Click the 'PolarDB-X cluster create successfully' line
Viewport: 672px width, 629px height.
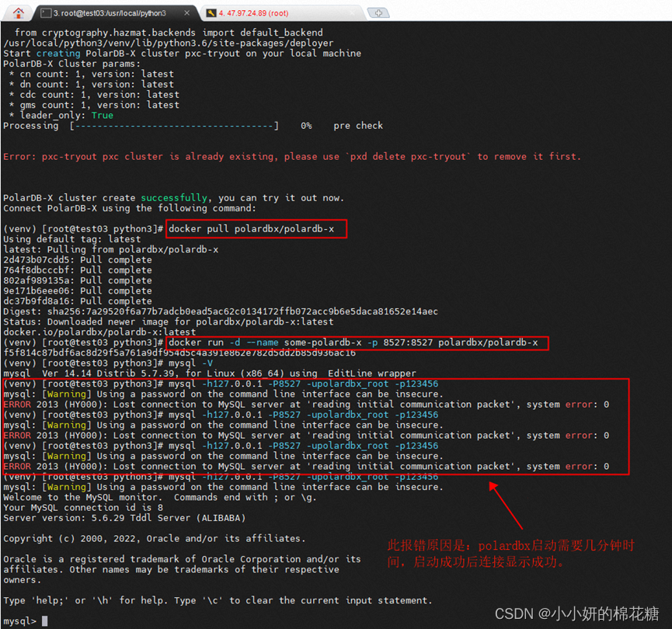coord(173,198)
